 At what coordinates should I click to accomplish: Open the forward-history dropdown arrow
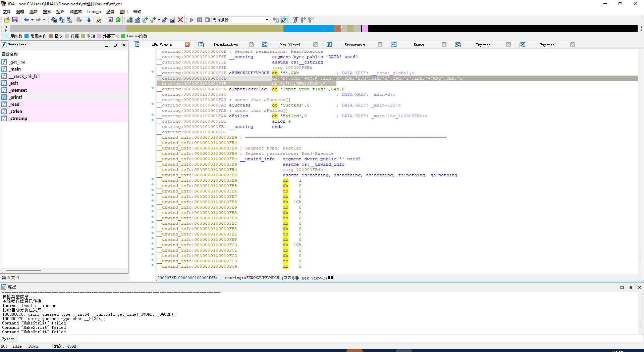(x=44, y=20)
